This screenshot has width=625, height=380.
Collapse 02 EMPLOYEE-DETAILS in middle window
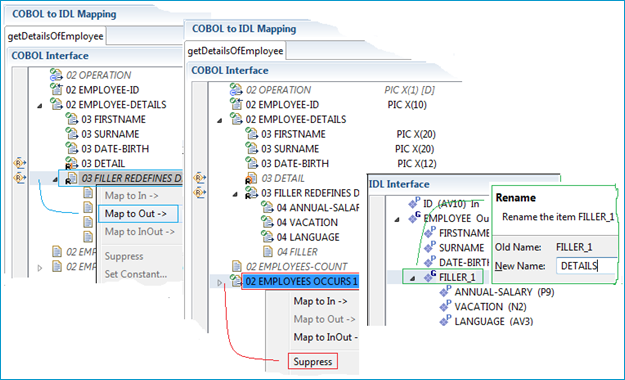(x=219, y=120)
